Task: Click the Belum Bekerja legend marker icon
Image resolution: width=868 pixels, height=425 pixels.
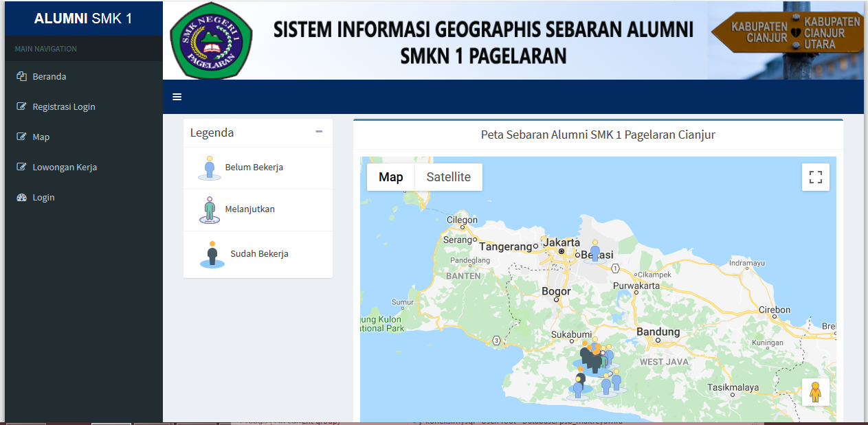Action: 208,167
